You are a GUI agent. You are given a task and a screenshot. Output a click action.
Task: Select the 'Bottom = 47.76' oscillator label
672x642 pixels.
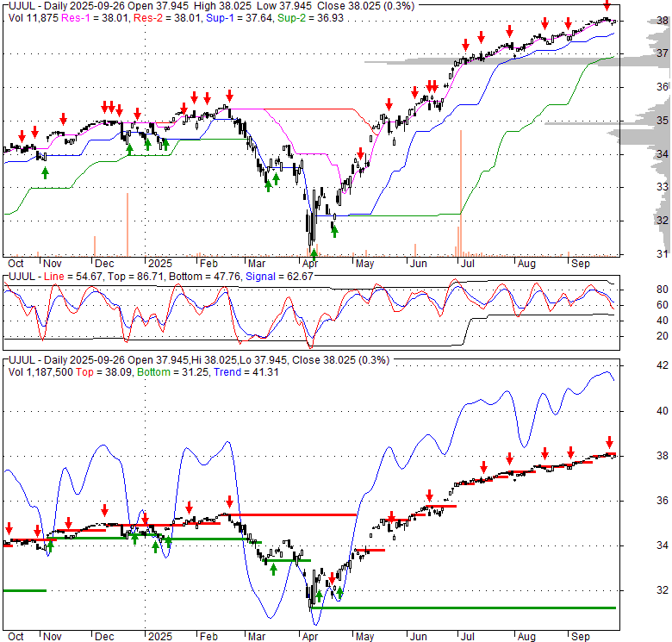tap(205, 277)
